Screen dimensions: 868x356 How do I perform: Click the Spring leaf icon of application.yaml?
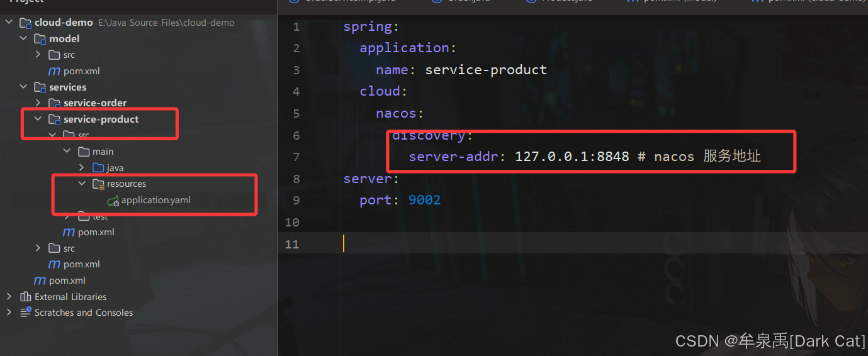(x=113, y=201)
